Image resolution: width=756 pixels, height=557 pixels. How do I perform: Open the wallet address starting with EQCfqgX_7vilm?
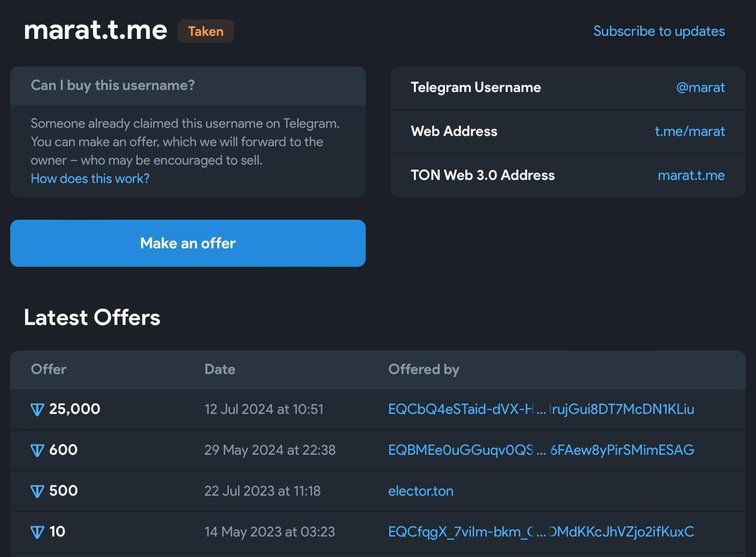click(x=541, y=532)
